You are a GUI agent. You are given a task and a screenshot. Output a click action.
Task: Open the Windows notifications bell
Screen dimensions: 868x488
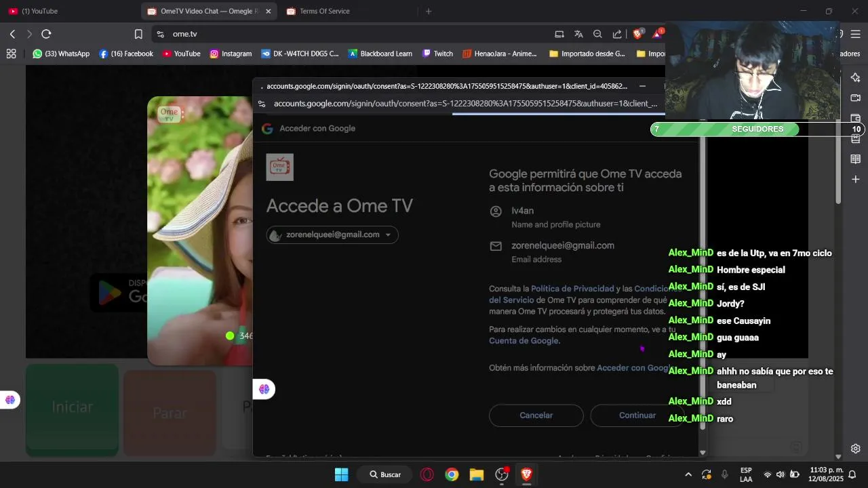coord(853,474)
